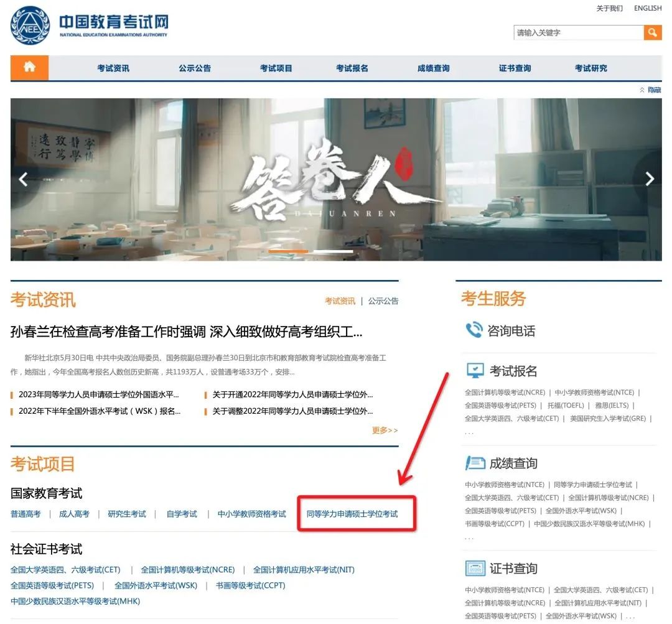The width and height of the screenshot is (672, 624).
Task: Click the phone icon beside 咨询电话
Action: 474,330
